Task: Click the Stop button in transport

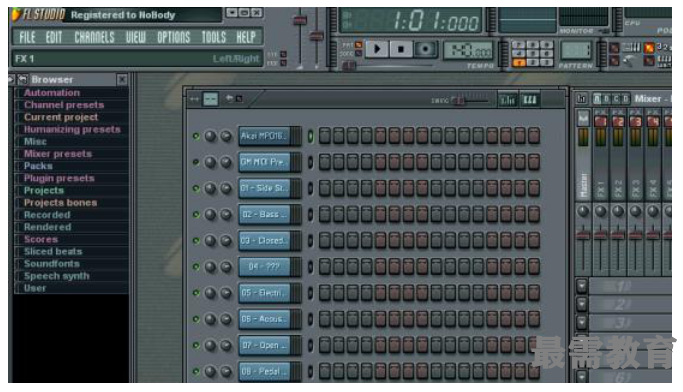Action: (401, 49)
